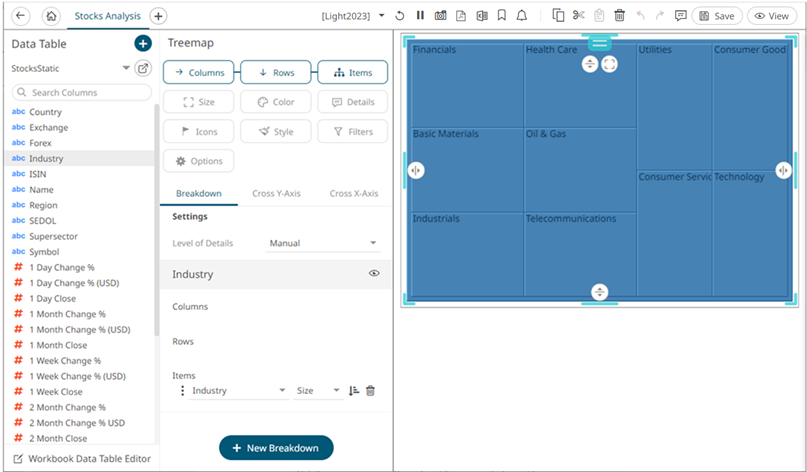807x472 pixels.
Task: Open the Rows variable pill
Action: [x=276, y=73]
